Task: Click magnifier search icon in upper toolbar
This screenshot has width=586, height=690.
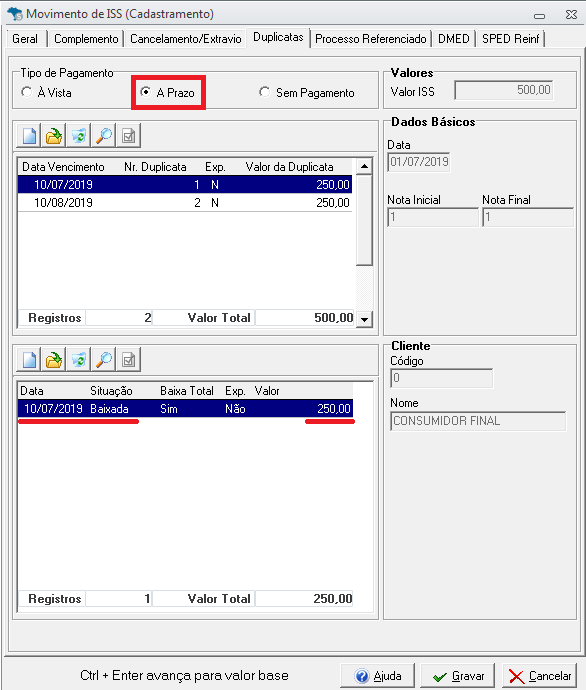Action: [104, 136]
